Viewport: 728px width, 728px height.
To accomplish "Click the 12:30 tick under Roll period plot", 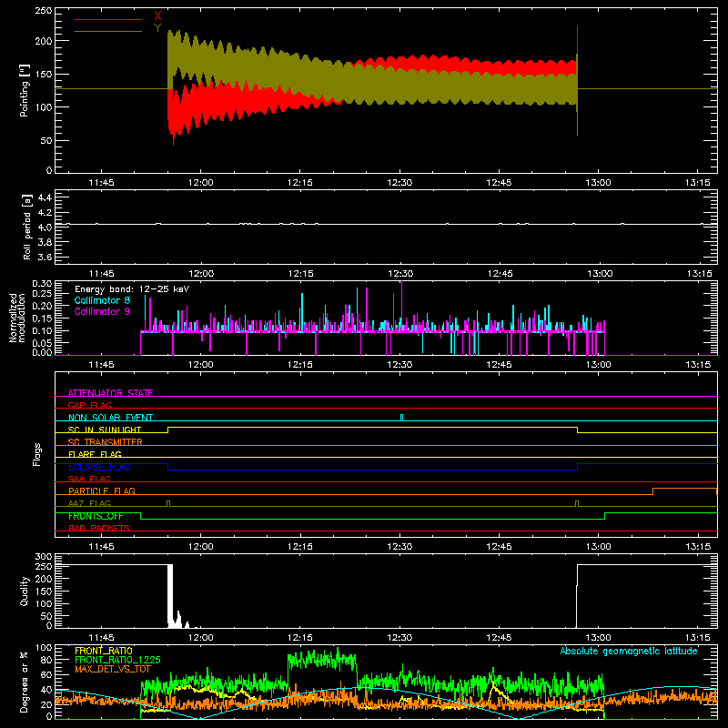I will (x=400, y=274).
